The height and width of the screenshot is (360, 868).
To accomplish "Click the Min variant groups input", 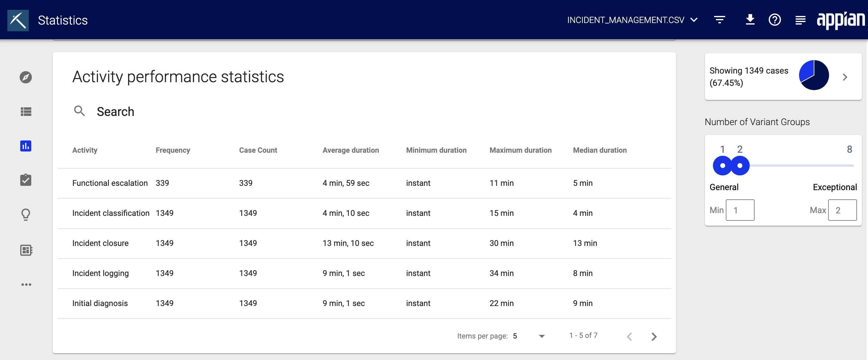I will coord(740,210).
